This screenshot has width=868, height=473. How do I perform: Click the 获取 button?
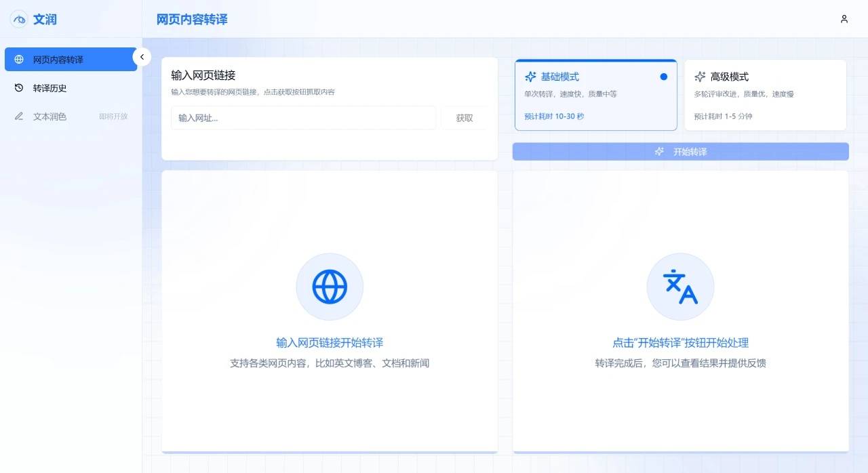(465, 118)
